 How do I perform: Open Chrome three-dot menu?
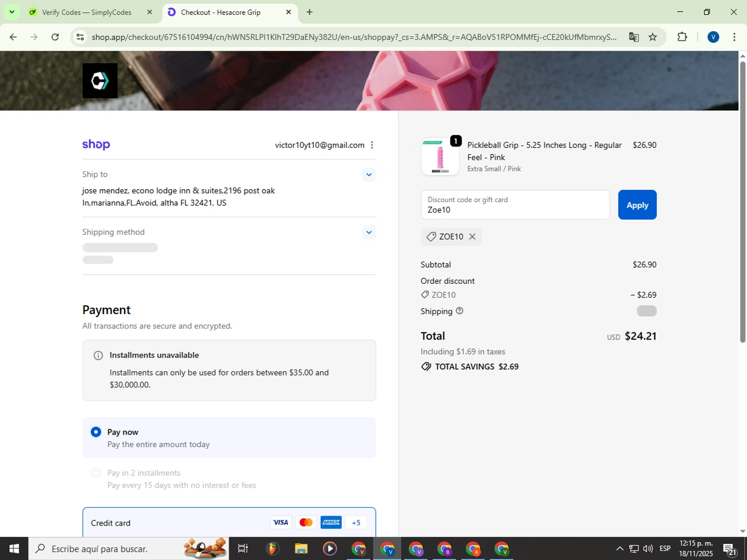point(735,37)
